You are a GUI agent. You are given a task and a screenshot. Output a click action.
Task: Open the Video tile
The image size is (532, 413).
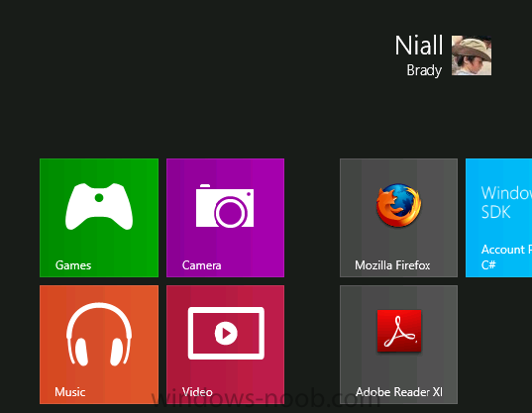pos(225,345)
